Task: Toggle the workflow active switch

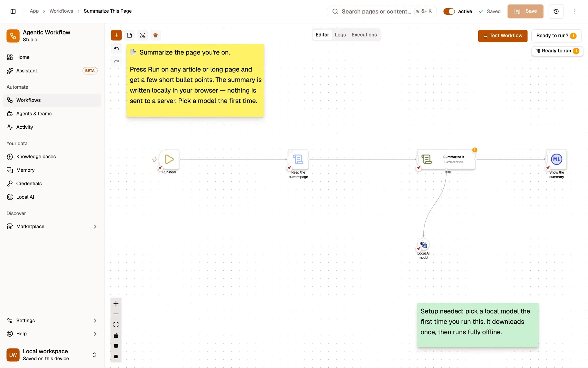Action: (x=449, y=11)
